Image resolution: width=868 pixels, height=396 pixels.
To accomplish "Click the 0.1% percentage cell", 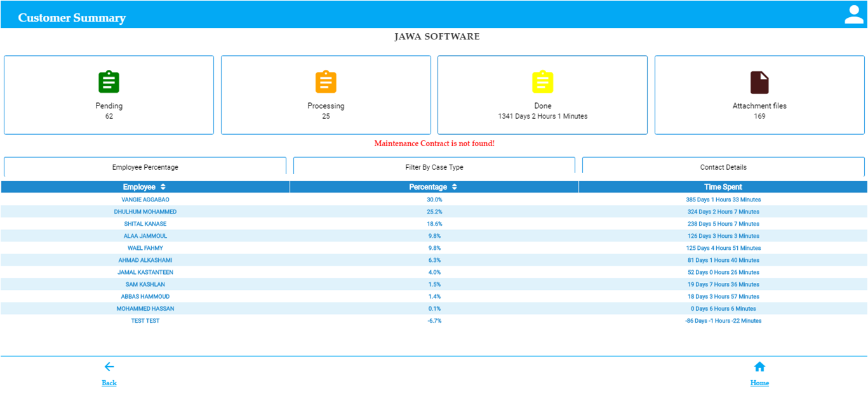I will click(434, 308).
